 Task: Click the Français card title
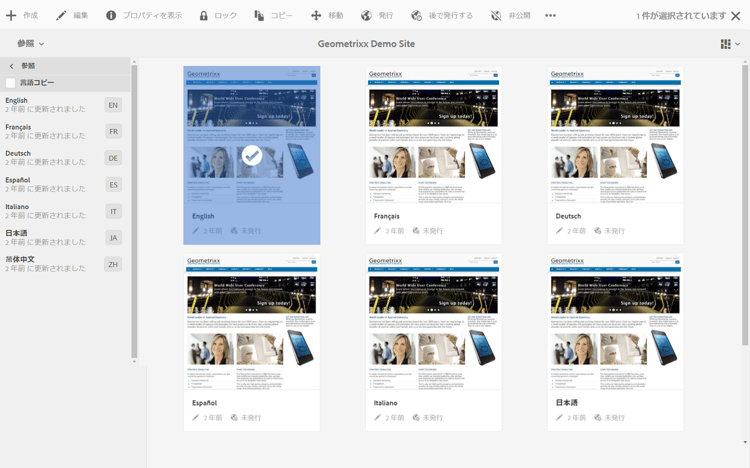[x=386, y=216]
